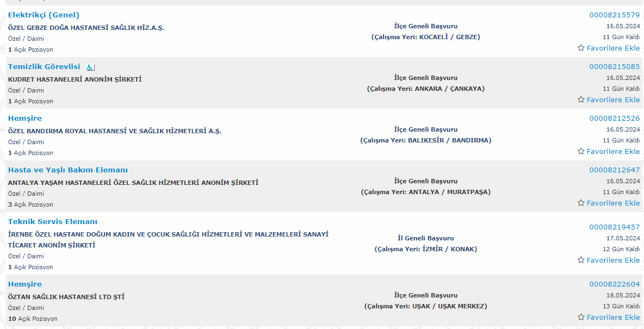The height and width of the screenshot is (329, 644).
Task: Open listing number 00008215085
Action: click(x=615, y=66)
